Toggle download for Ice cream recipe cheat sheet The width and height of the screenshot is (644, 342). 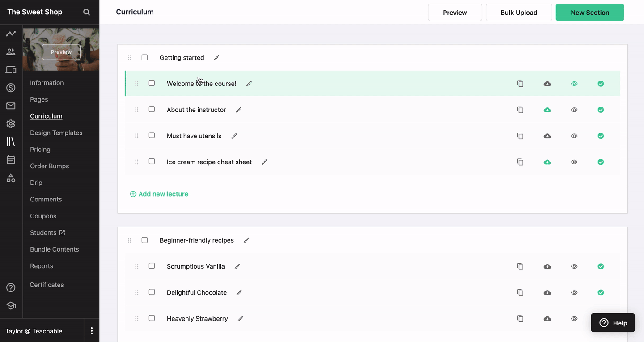point(547,162)
